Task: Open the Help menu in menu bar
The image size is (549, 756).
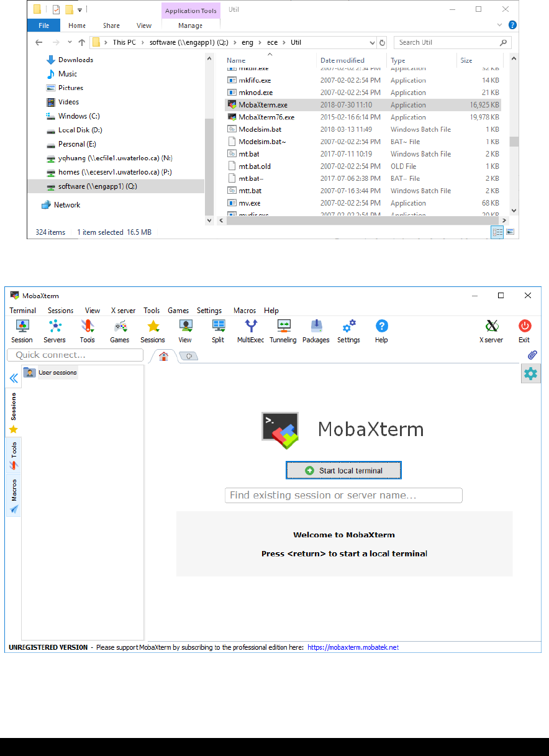Action: click(271, 311)
